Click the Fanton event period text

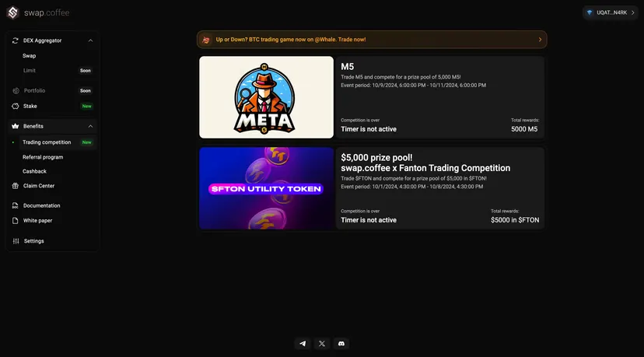click(411, 187)
